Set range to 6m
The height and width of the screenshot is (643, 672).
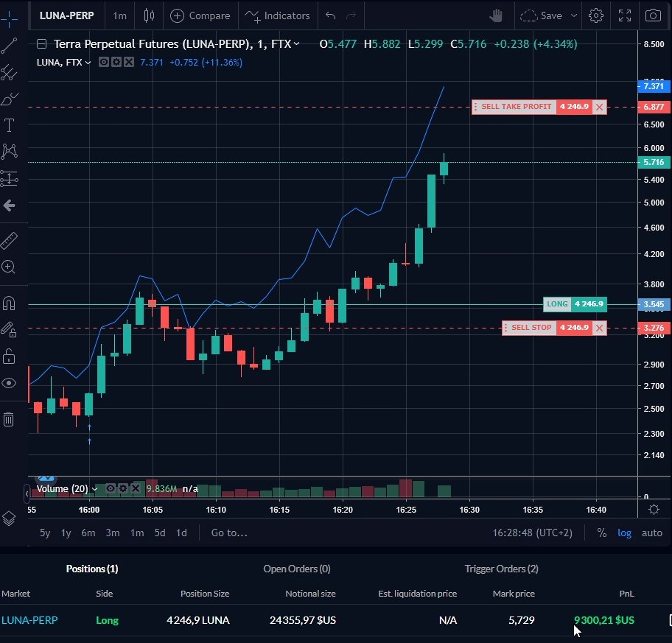coord(88,533)
